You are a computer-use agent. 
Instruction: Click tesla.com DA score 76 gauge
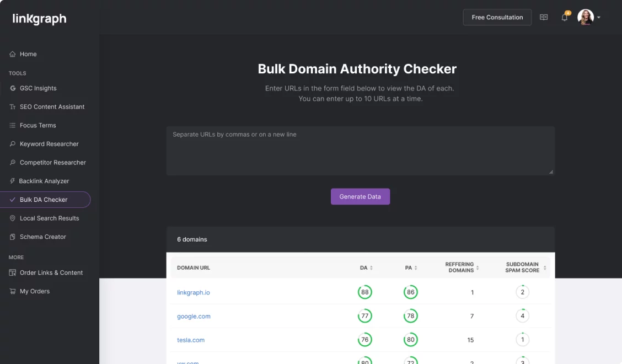tap(364, 340)
